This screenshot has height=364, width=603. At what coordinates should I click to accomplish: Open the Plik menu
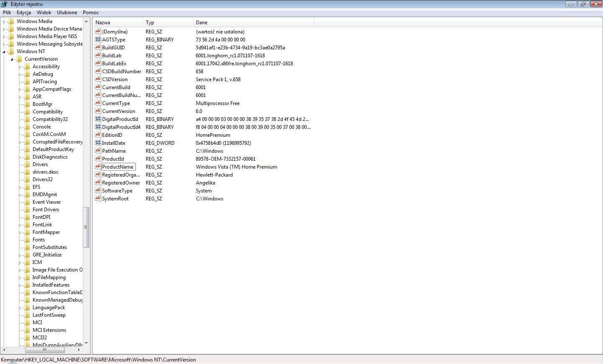[x=7, y=13]
